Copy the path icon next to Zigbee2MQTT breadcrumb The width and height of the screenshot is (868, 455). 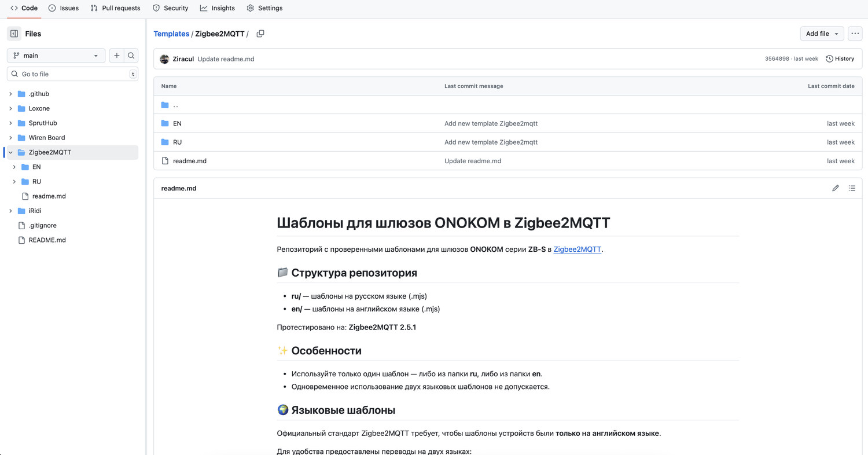(260, 34)
